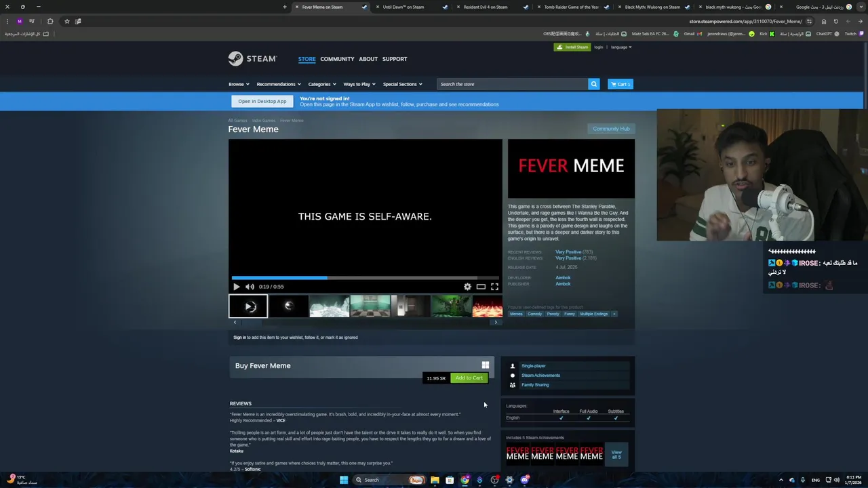Screen dimensions: 868x488
Task: Click Add to Cart for Fever Meme
Action: (469, 378)
